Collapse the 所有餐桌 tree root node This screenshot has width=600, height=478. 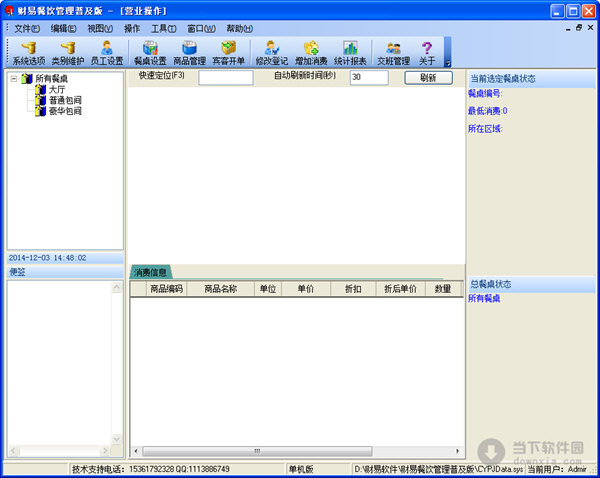(x=14, y=79)
